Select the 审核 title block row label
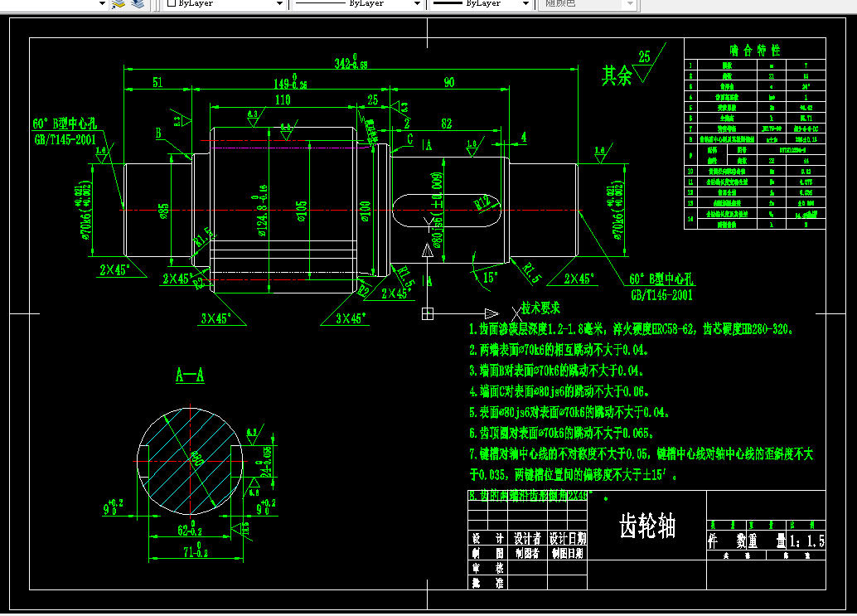This screenshot has height=616, width=857. pyautogui.click(x=487, y=568)
